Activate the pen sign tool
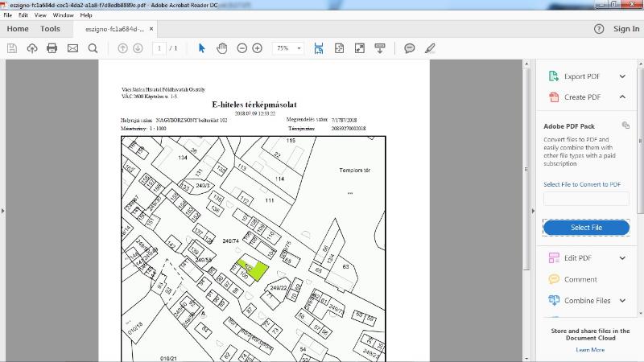644x362 pixels. (x=431, y=48)
